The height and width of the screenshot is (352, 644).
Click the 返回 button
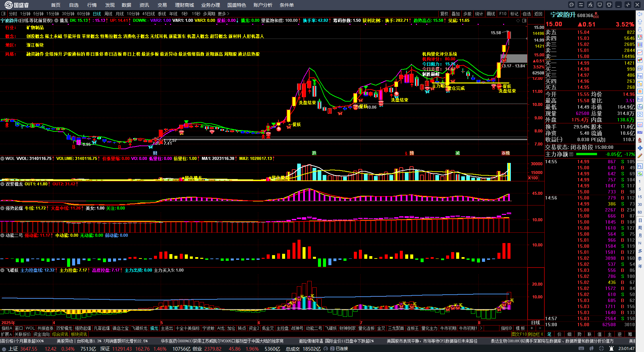(x=538, y=14)
